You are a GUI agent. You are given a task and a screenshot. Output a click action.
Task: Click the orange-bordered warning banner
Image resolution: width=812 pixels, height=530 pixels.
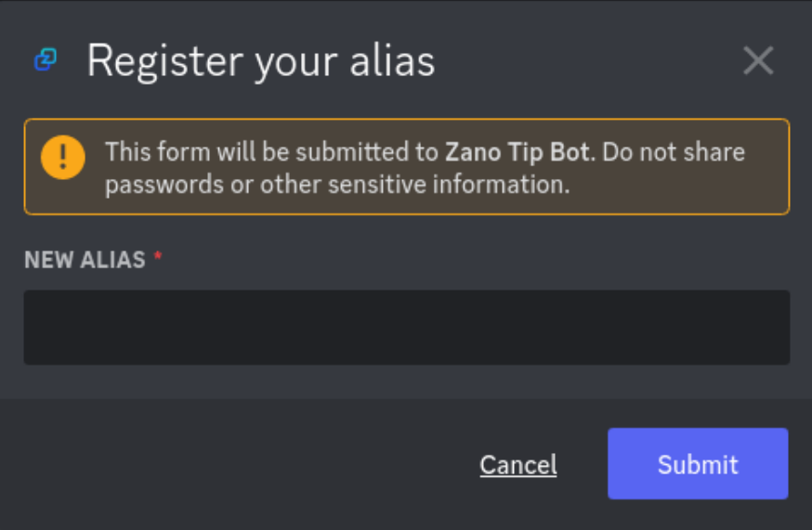[x=407, y=167]
